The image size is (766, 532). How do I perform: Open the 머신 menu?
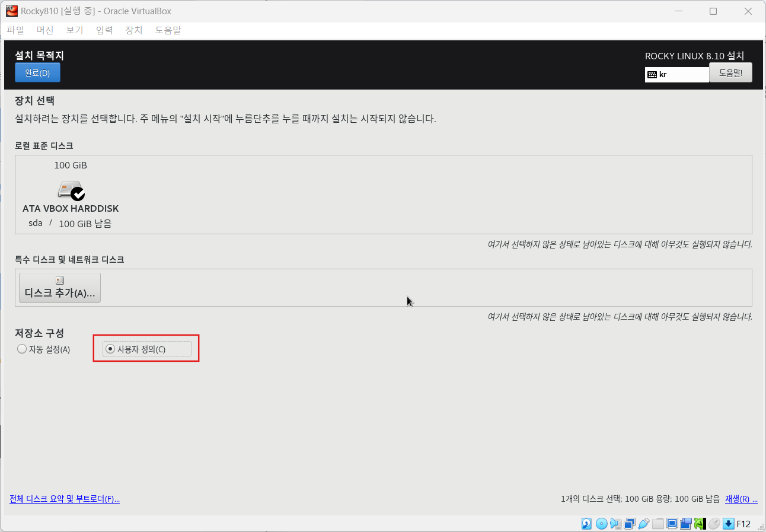45,30
